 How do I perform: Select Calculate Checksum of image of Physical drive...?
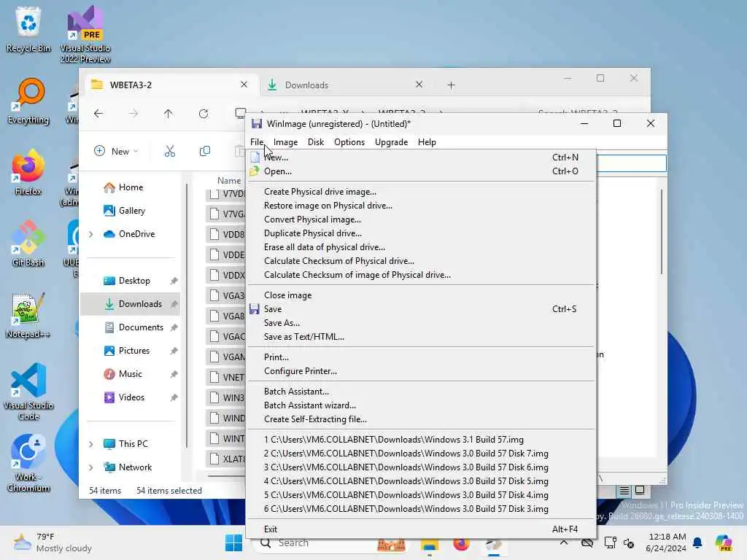click(421, 274)
